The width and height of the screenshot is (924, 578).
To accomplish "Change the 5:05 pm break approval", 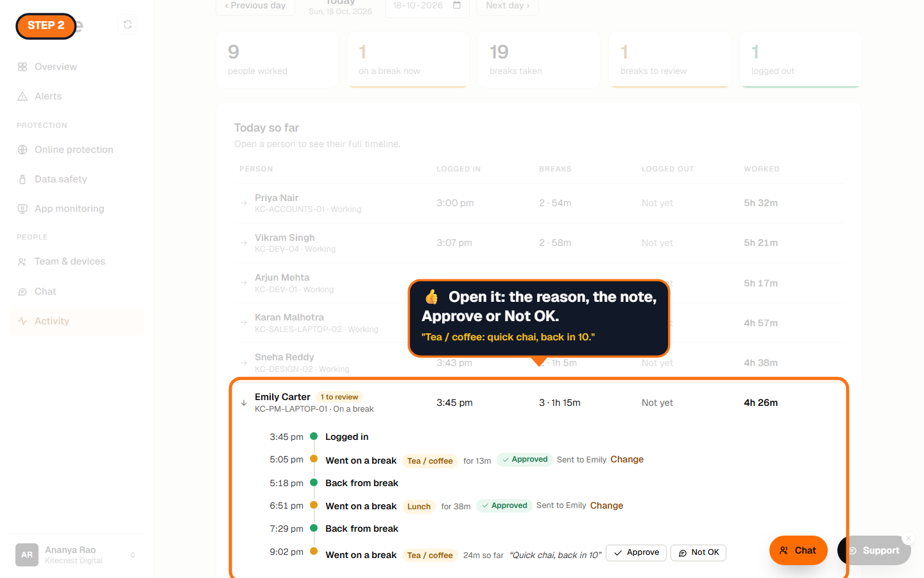I will 627,459.
